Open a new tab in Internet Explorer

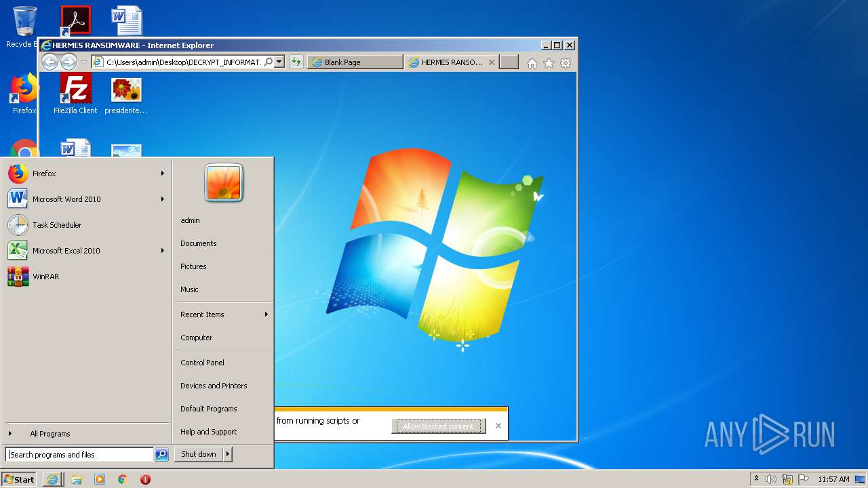point(509,62)
